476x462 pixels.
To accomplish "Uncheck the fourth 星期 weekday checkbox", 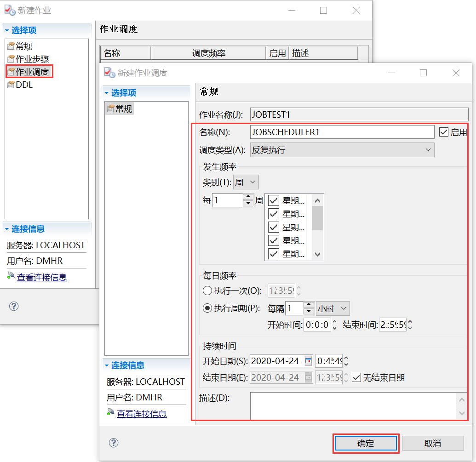I will coord(274,240).
